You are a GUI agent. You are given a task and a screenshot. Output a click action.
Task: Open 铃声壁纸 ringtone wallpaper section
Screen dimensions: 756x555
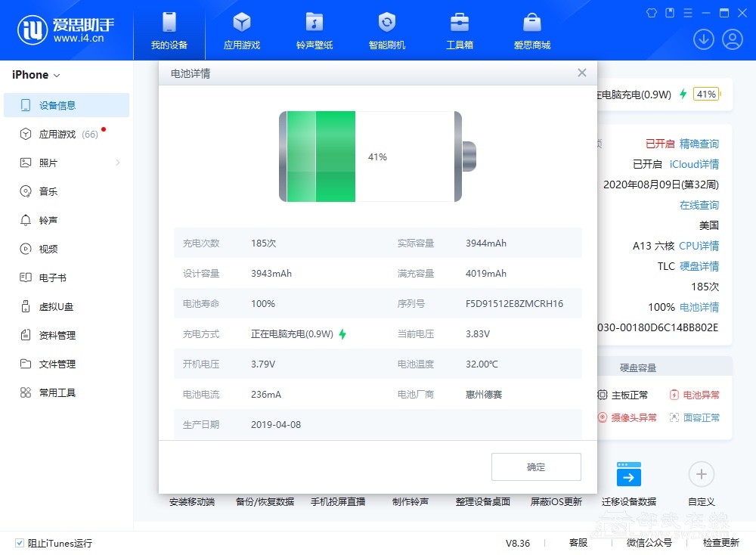tap(314, 30)
